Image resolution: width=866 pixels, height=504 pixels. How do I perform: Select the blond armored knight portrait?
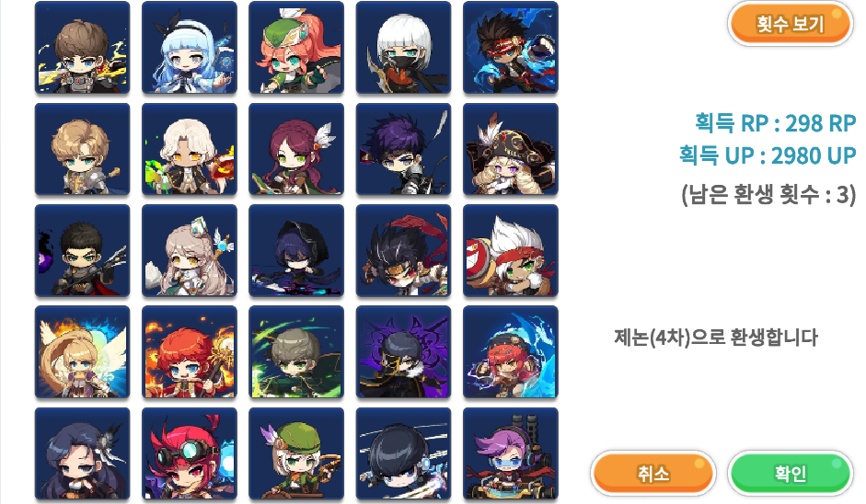[x=82, y=149]
